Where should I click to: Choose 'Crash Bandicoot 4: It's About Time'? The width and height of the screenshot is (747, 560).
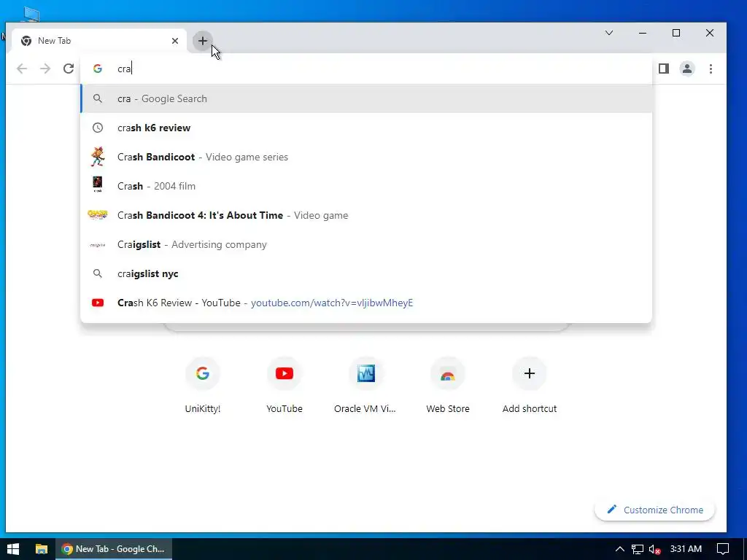366,215
